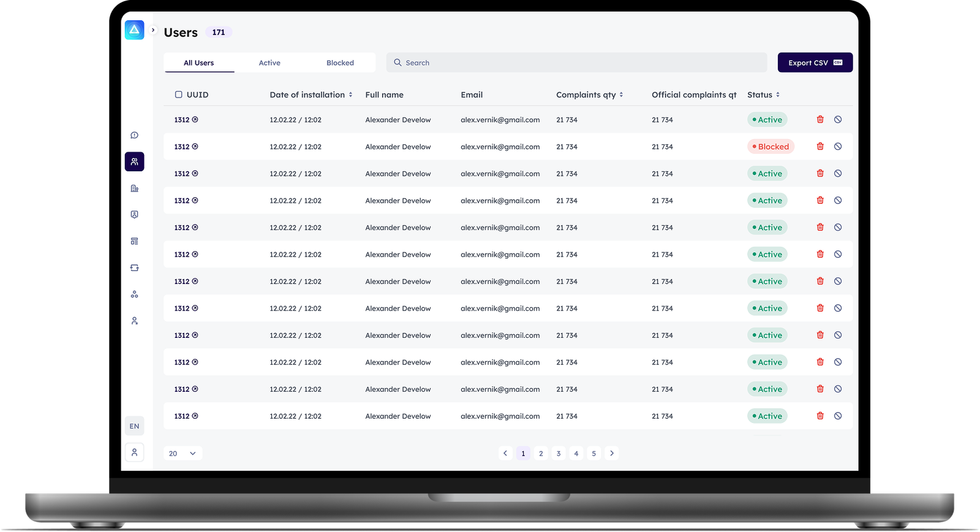The image size is (980, 532).
Task: Switch to the Blocked tab
Action: click(x=340, y=63)
